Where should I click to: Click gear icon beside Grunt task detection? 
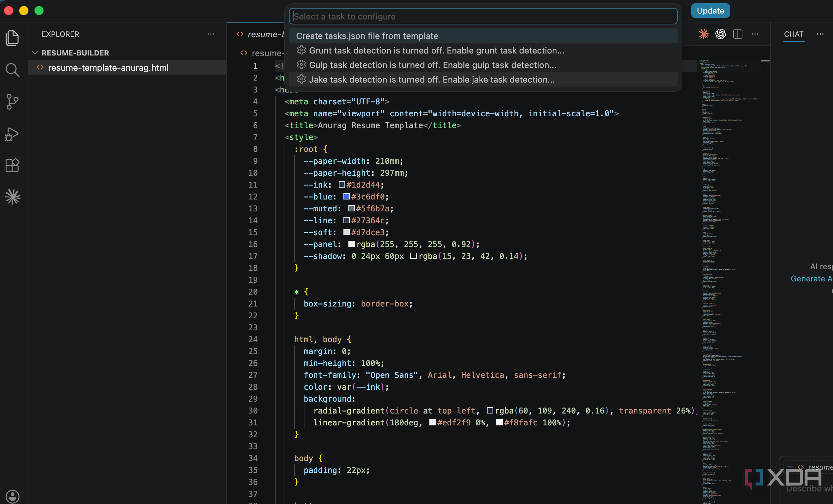301,50
